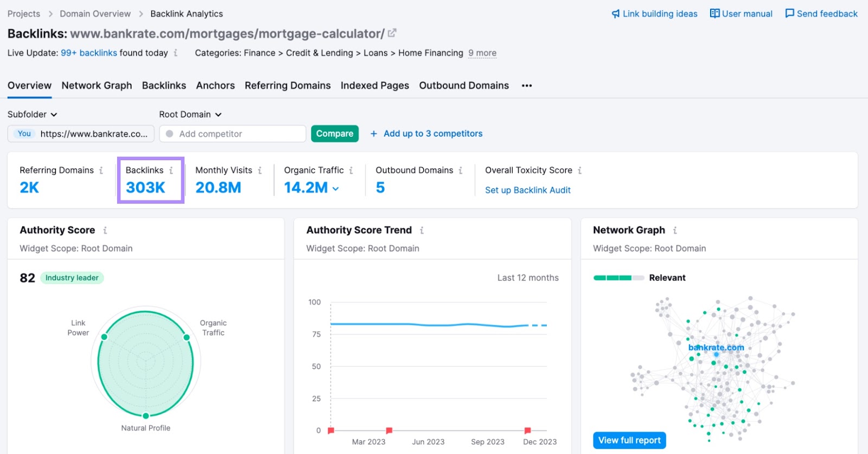This screenshot has height=454, width=868.
Task: Show info for Overall Toxicity Score
Action: coord(580,171)
